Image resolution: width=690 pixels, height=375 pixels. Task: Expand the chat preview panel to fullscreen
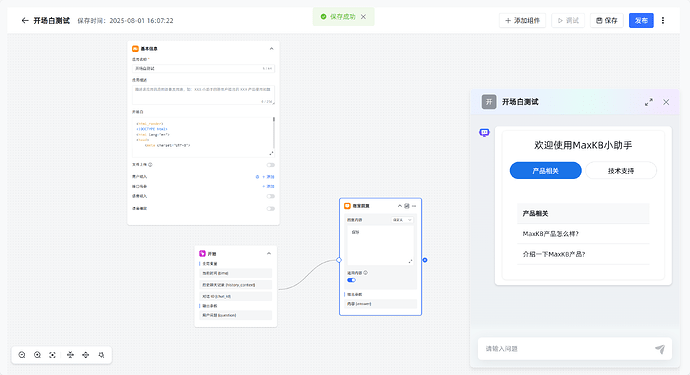(649, 102)
